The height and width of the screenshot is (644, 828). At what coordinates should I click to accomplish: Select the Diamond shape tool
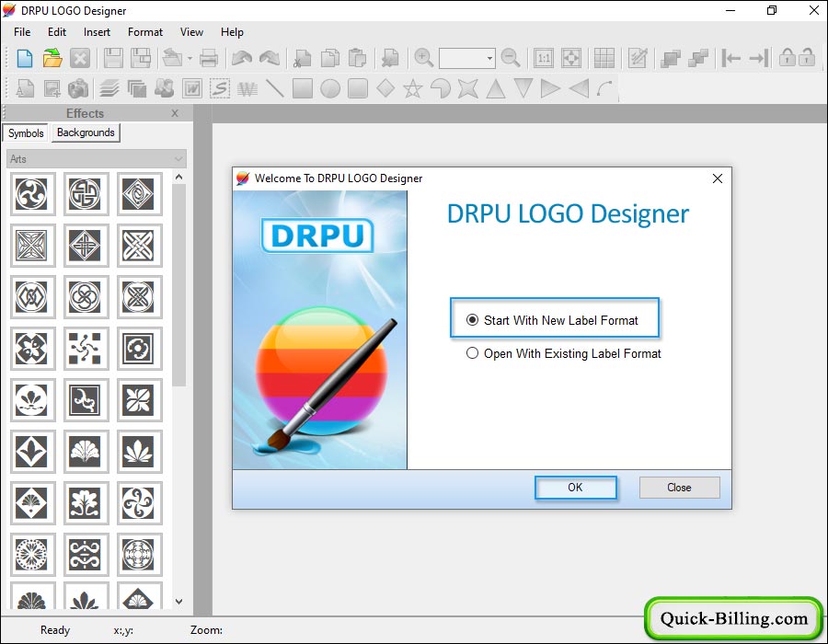coord(385,88)
